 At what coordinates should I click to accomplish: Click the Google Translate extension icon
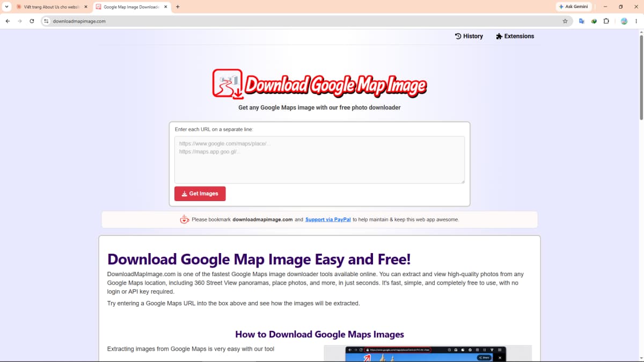tap(582, 21)
